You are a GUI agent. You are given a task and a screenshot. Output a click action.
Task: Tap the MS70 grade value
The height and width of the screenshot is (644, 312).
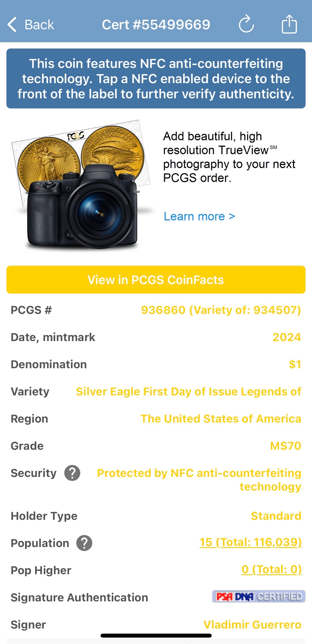point(285,446)
